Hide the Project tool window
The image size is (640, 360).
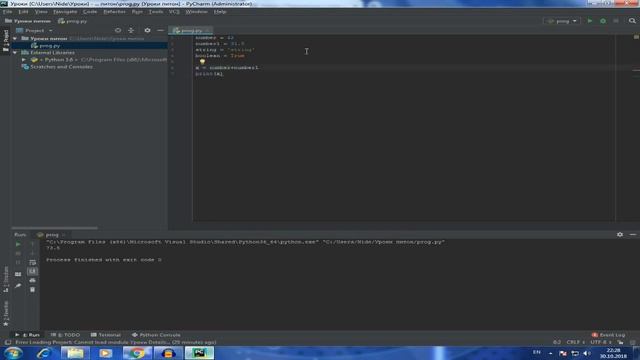coord(160,30)
